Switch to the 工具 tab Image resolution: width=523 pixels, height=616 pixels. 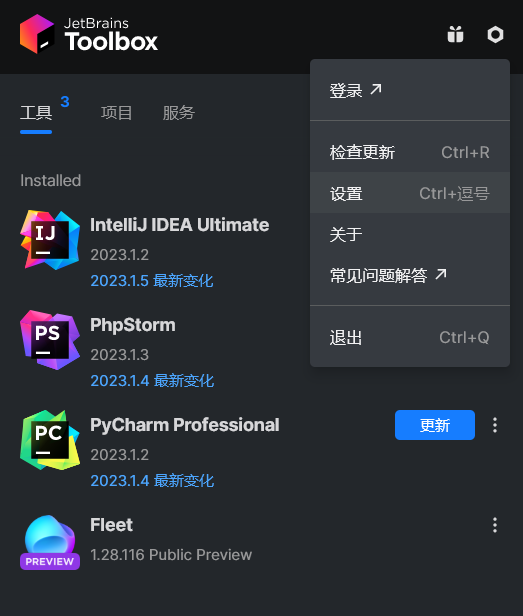(36, 113)
